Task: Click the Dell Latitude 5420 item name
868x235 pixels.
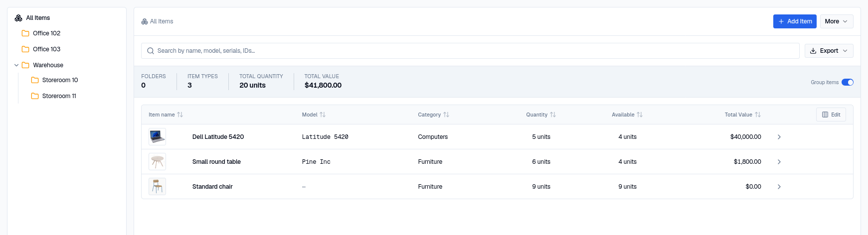Action: (x=218, y=137)
